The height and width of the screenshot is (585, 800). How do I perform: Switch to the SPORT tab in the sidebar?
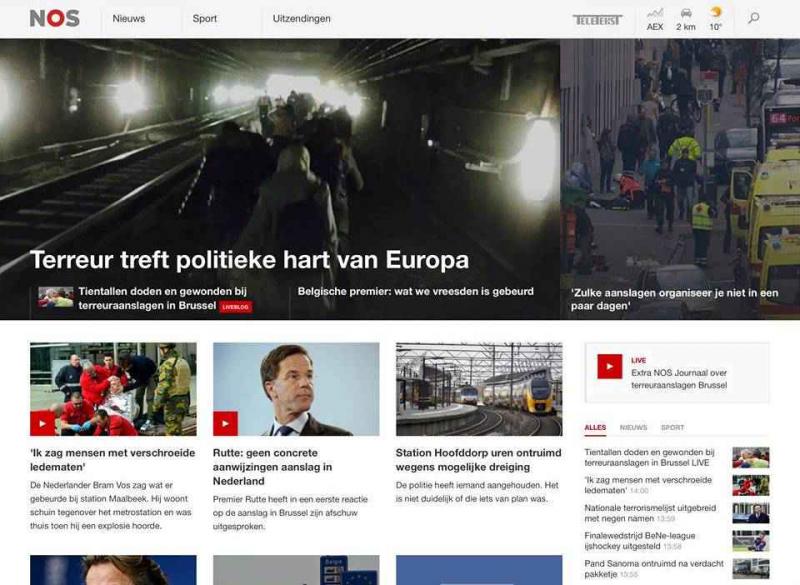[x=672, y=427]
